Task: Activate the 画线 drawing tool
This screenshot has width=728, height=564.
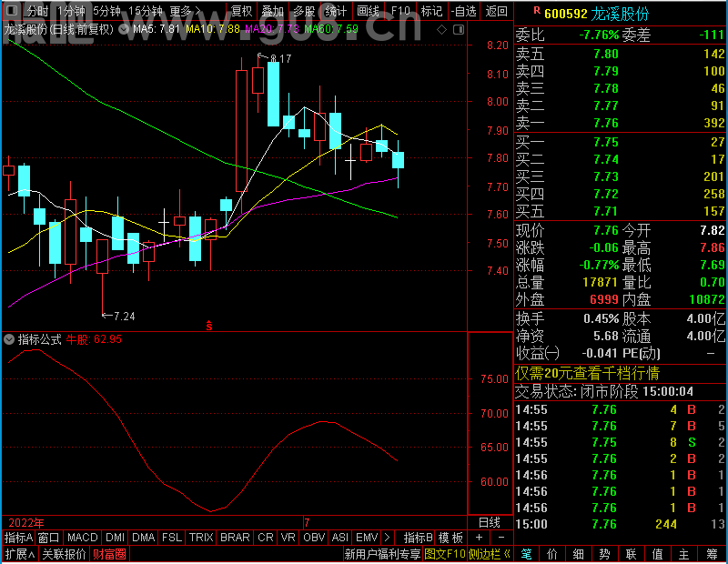Action: pyautogui.click(x=368, y=11)
